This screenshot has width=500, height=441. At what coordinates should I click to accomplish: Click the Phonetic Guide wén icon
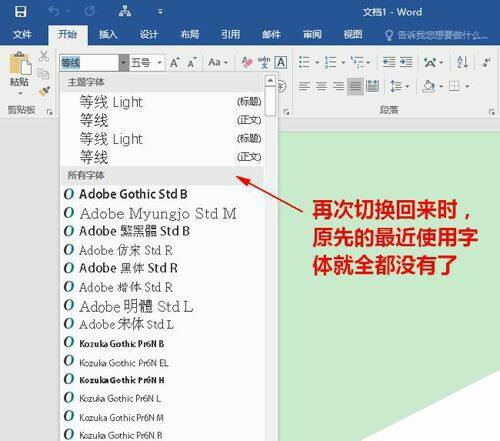(264, 62)
